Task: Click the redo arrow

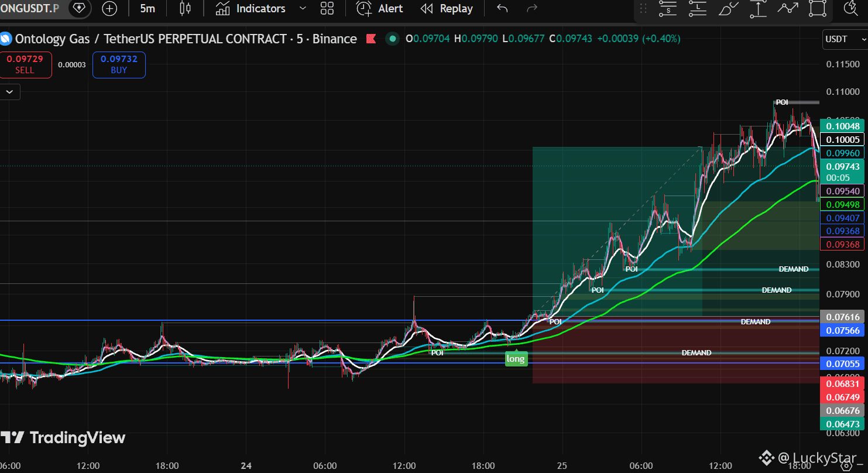Action: 532,9
